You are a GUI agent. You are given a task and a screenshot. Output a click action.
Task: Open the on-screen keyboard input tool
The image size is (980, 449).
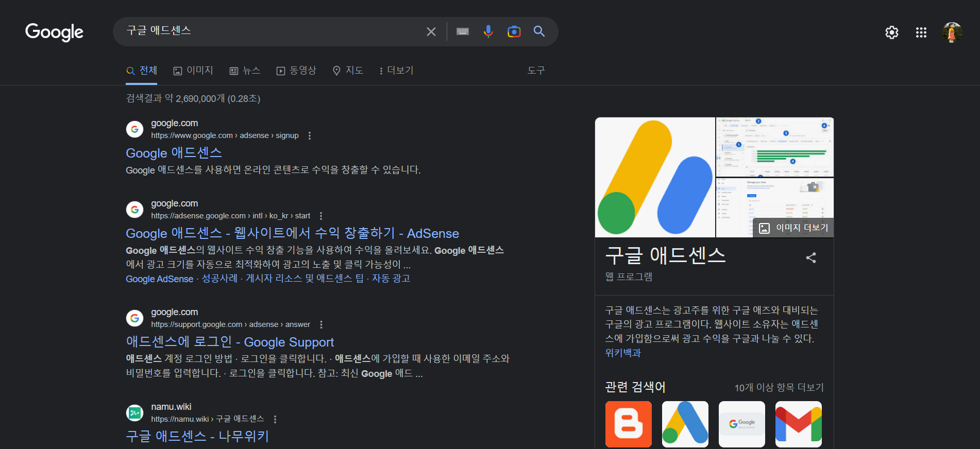point(463,31)
